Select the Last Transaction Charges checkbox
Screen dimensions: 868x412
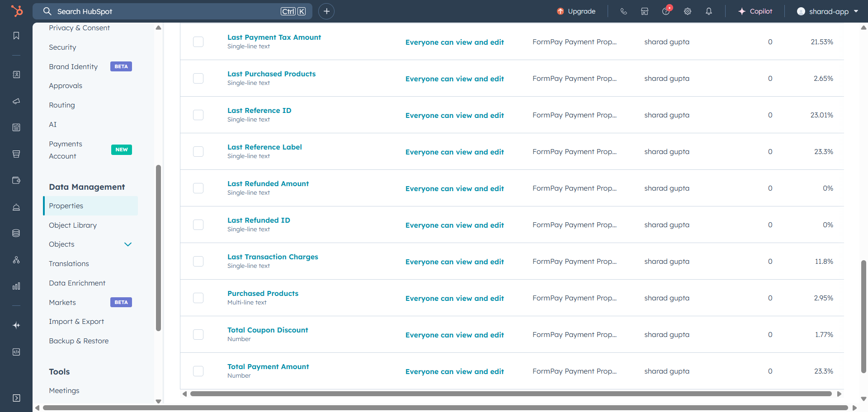click(198, 261)
